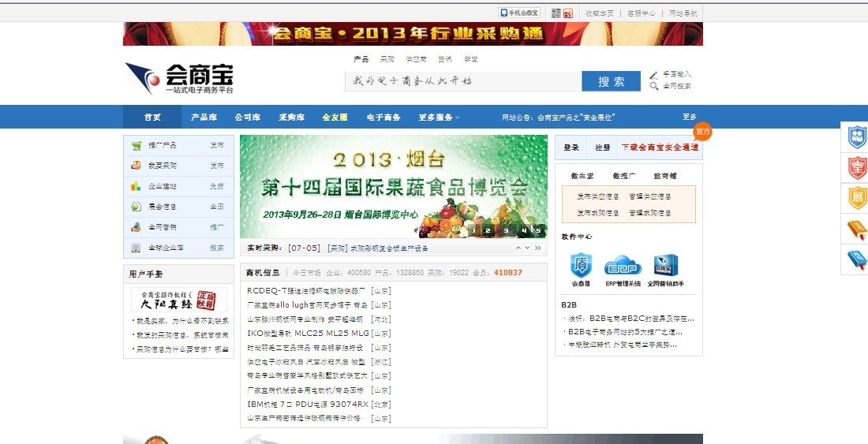Click the 会商宝 site logo

[x=179, y=79]
